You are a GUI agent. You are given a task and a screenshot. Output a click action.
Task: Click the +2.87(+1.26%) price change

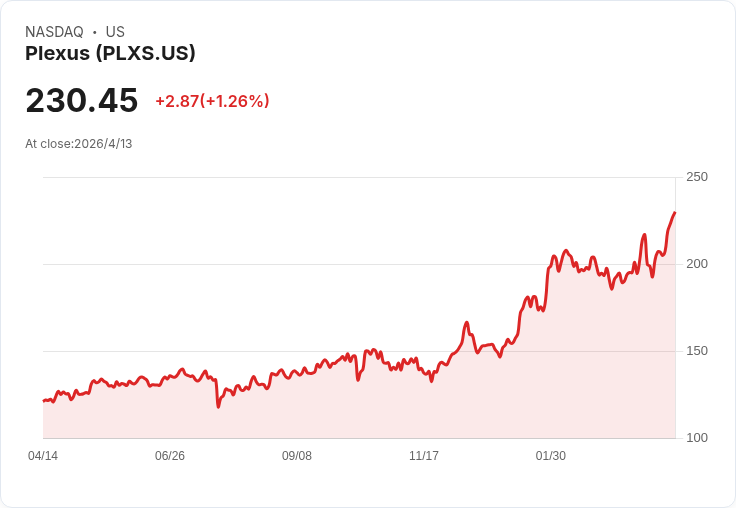pos(212,101)
